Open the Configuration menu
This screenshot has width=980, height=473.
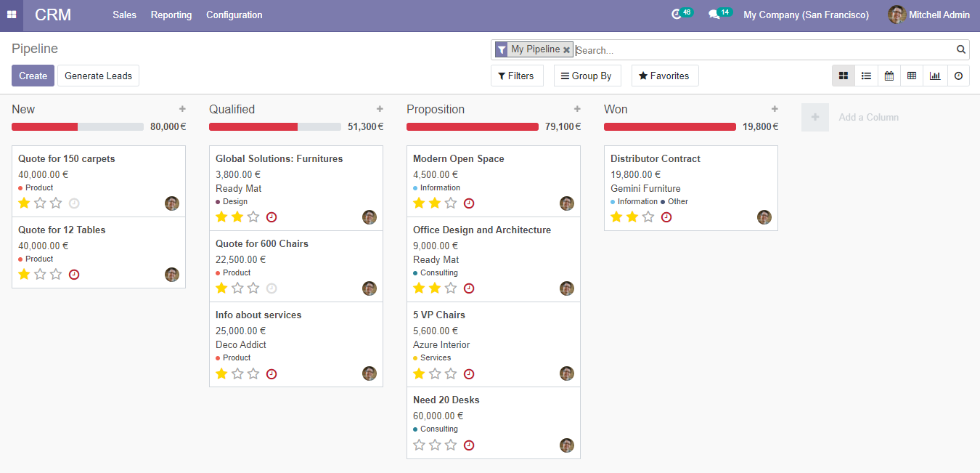234,14
